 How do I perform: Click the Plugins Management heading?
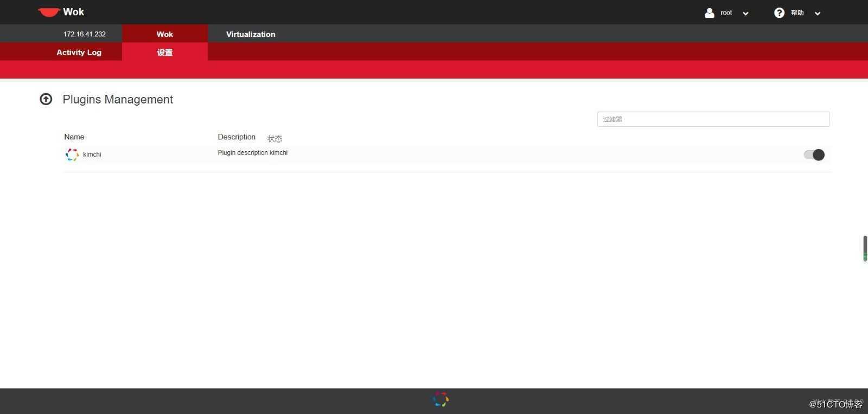[x=118, y=99]
